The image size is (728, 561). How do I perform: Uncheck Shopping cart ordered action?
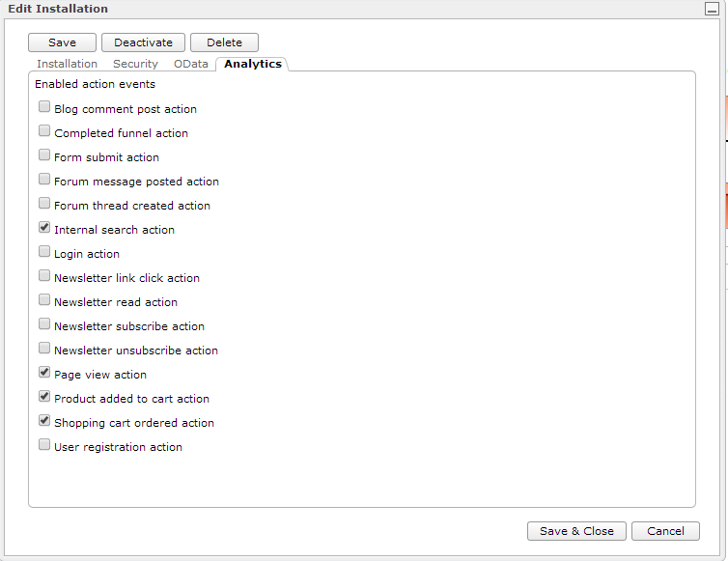44,421
